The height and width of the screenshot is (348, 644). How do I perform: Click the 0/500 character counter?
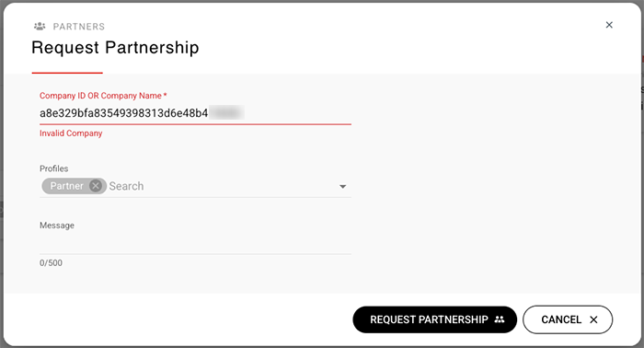[51, 263]
